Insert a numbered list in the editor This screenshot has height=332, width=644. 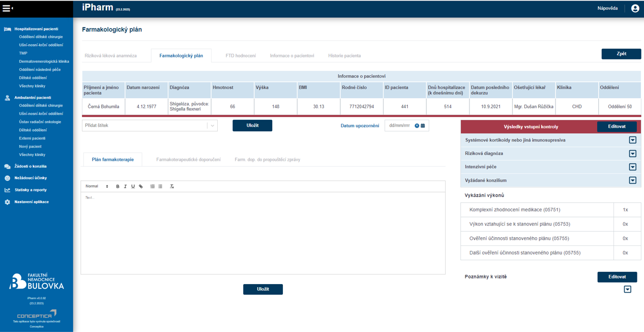(x=152, y=186)
